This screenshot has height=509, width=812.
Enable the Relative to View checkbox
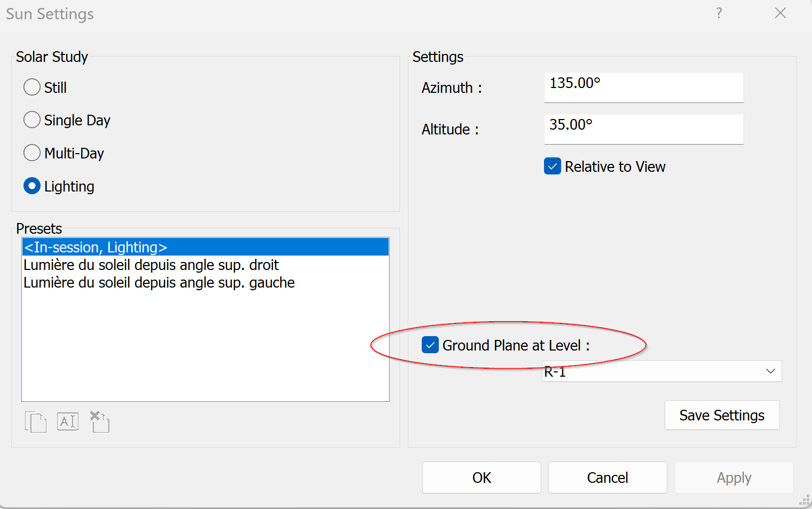coord(552,166)
